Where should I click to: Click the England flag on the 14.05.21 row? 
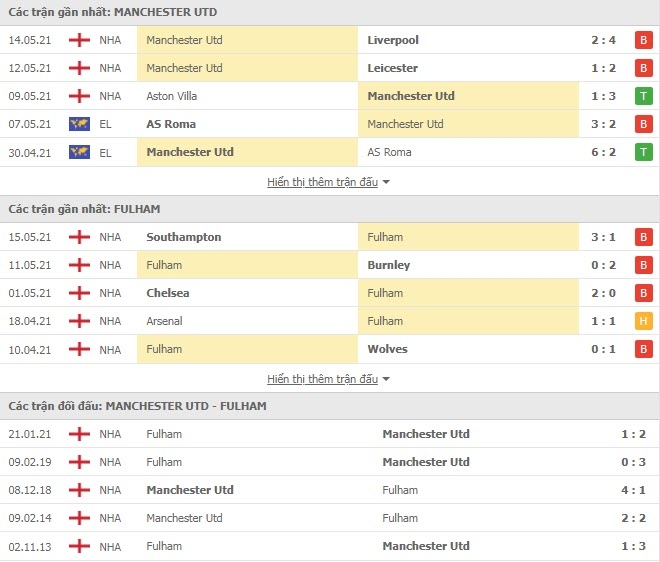pyautogui.click(x=79, y=40)
